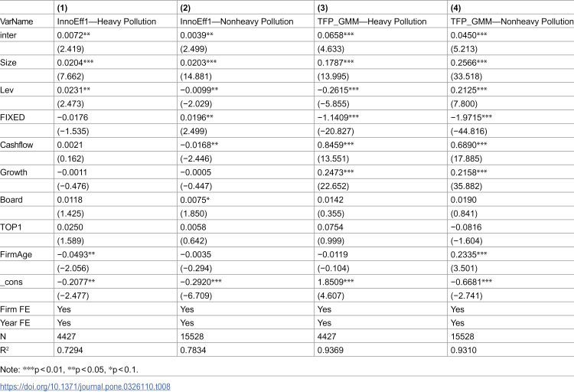Click the column (2) header
The height and width of the screenshot is (392, 574).
point(185,8)
